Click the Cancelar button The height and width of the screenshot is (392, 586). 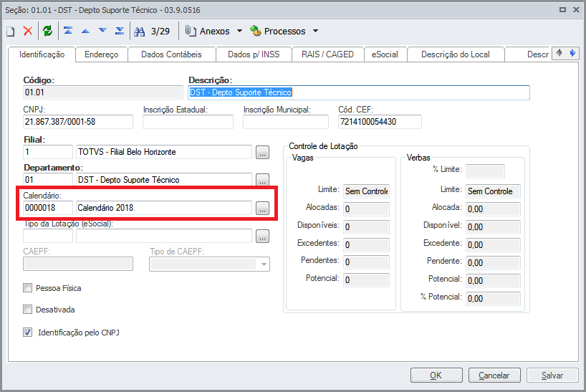coord(494,375)
